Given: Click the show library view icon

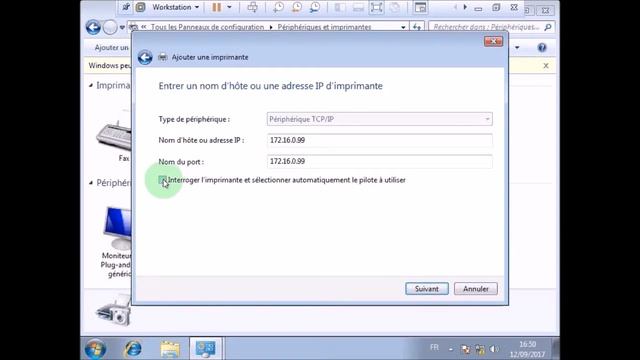Looking at the screenshot, I should coord(340,7).
